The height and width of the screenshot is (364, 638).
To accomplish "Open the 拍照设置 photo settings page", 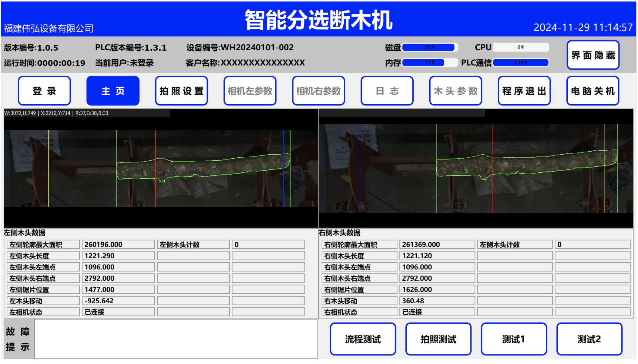I will point(181,91).
